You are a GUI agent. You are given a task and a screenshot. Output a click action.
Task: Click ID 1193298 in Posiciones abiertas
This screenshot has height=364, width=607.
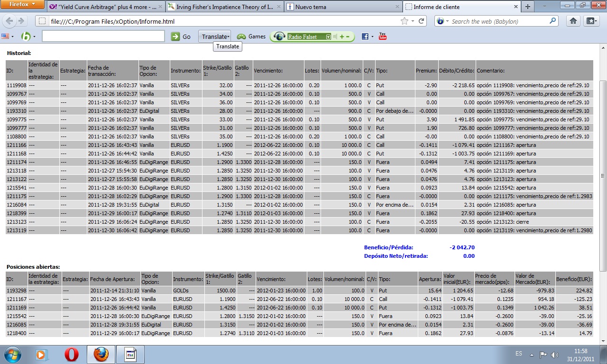click(17, 291)
